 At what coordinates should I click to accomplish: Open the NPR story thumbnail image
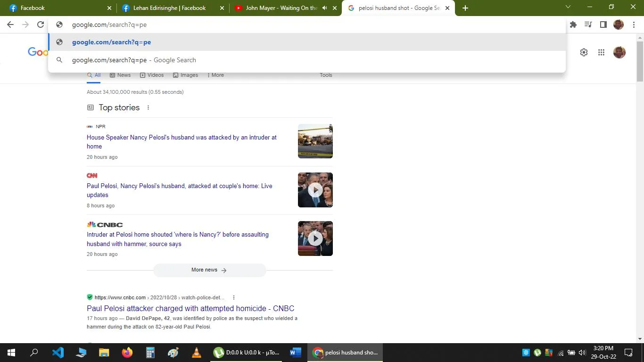315,141
